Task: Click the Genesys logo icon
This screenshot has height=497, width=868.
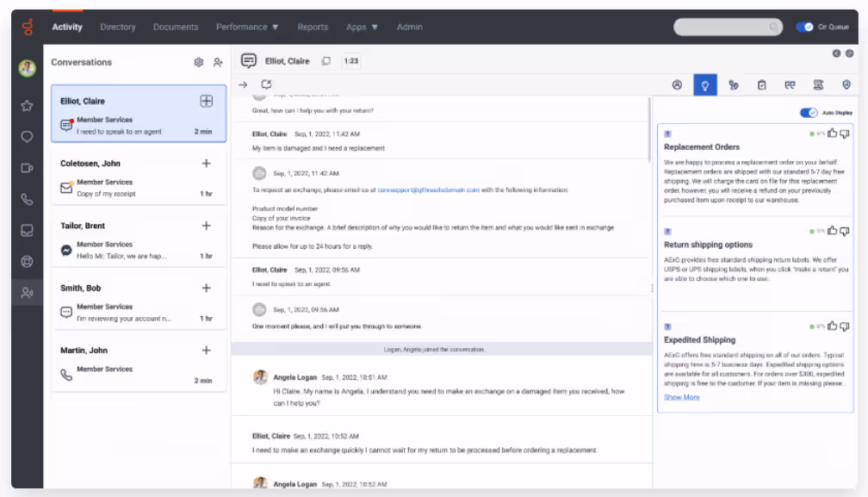Action: [x=28, y=27]
